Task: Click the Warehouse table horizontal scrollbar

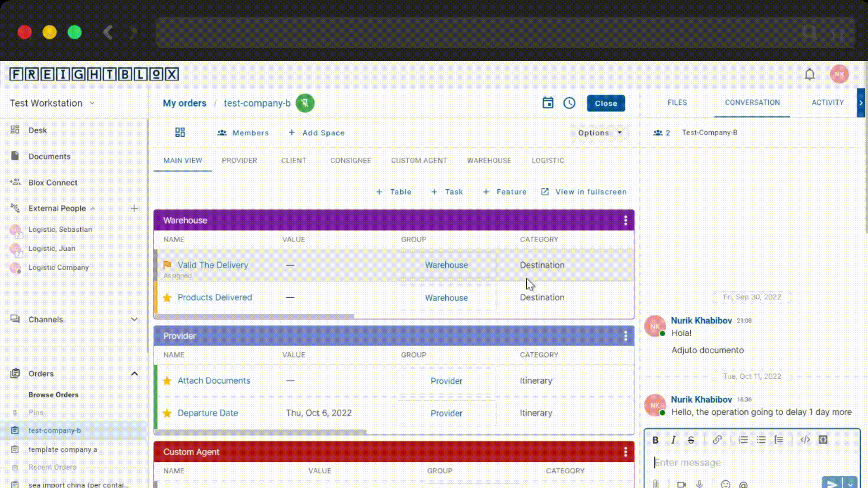Action: 255,316
